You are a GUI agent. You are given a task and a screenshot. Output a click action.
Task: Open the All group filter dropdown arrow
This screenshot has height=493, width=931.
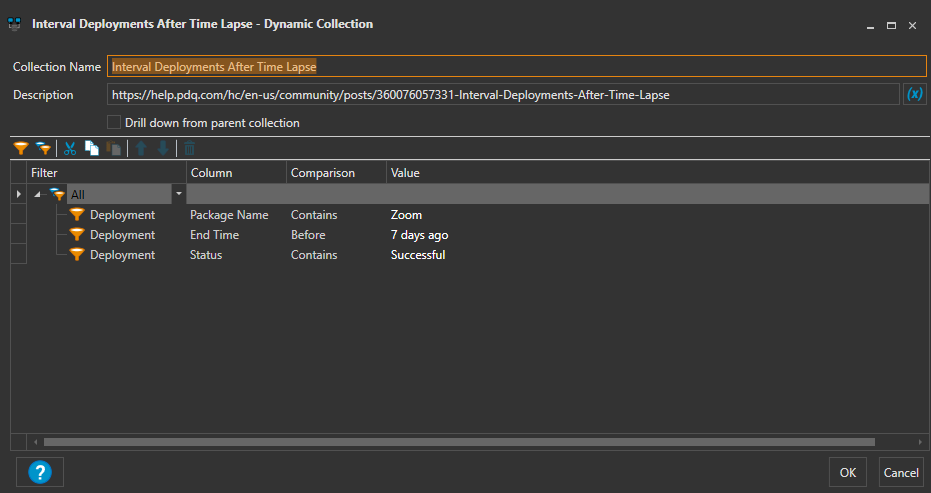coord(179,193)
